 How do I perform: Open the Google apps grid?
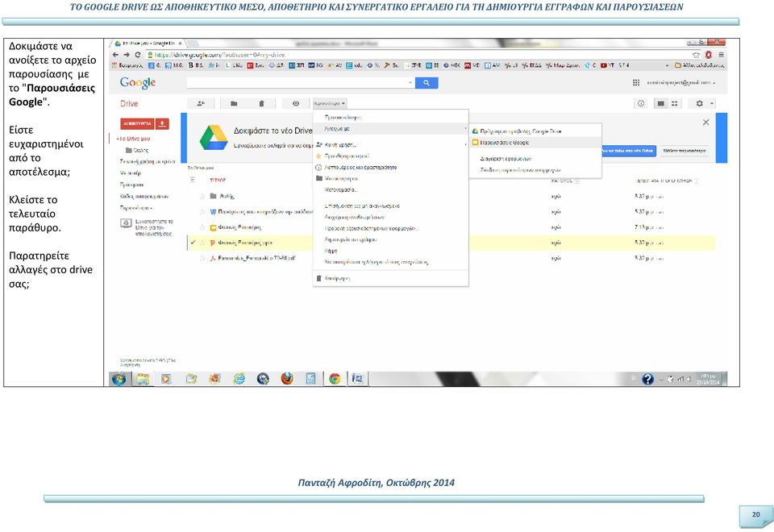point(636,82)
